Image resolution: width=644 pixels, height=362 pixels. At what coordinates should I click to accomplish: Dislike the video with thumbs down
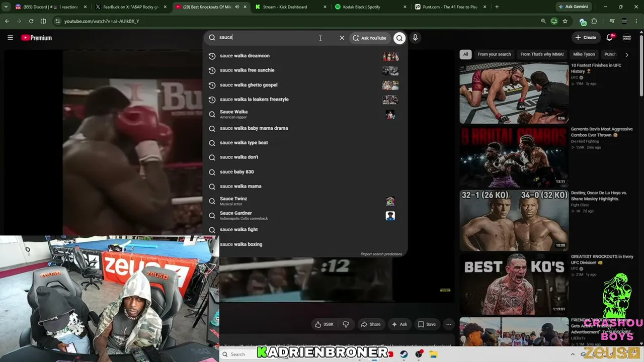346,324
